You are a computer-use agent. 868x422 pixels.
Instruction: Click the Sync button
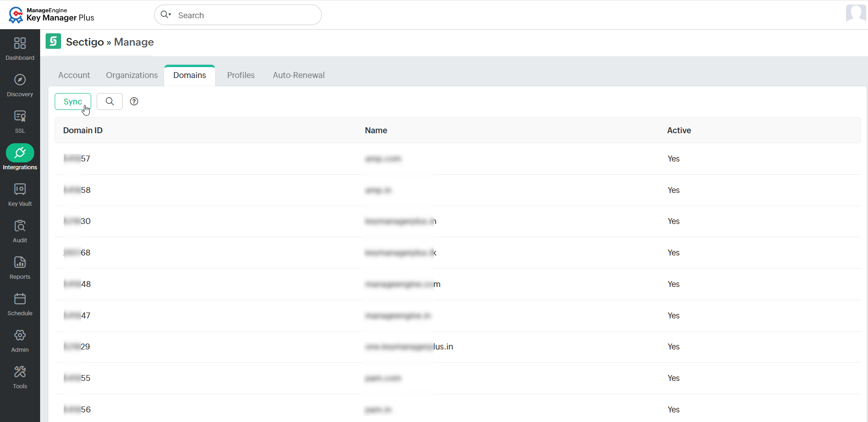[73, 101]
